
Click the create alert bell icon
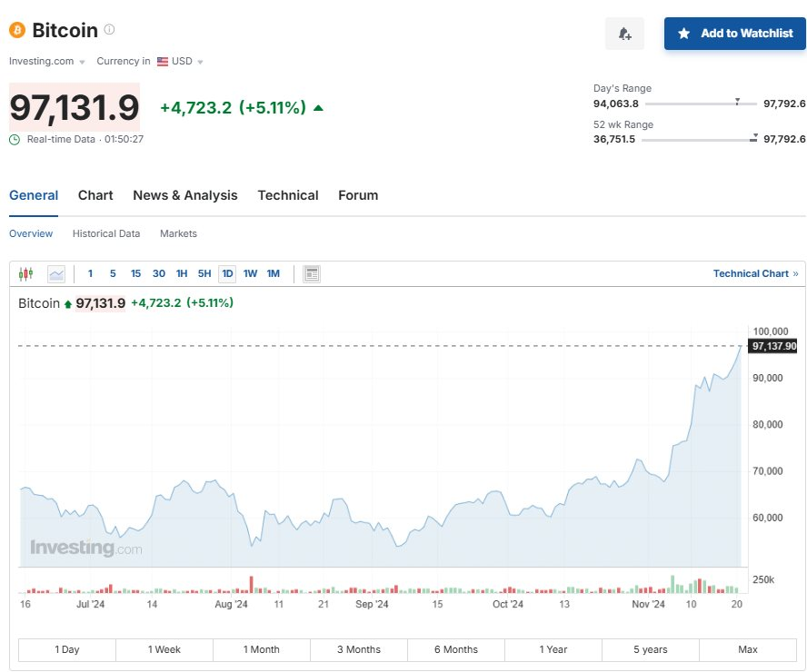(624, 34)
